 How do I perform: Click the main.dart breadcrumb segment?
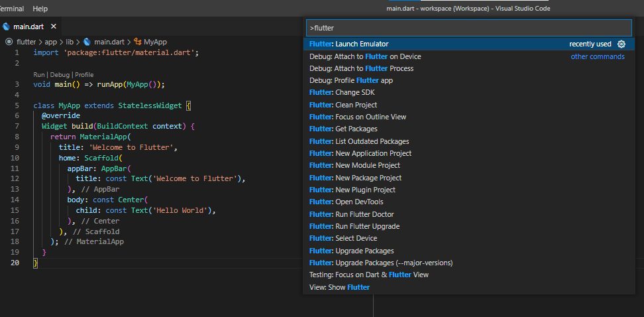pos(109,42)
